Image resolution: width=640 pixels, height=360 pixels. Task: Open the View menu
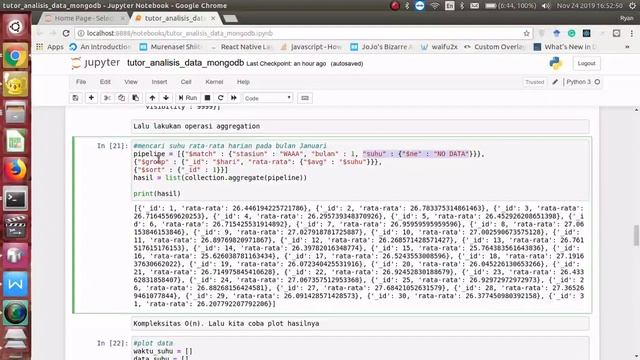click(131, 82)
